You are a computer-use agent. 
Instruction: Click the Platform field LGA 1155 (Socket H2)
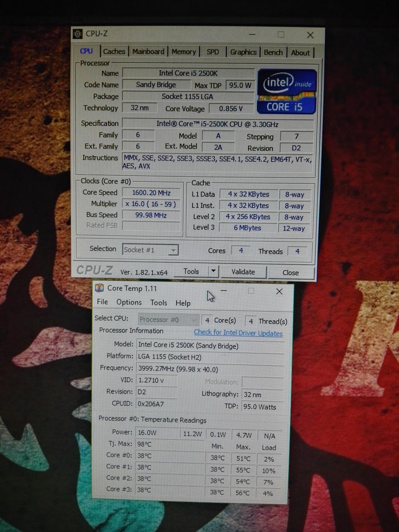[x=210, y=357]
